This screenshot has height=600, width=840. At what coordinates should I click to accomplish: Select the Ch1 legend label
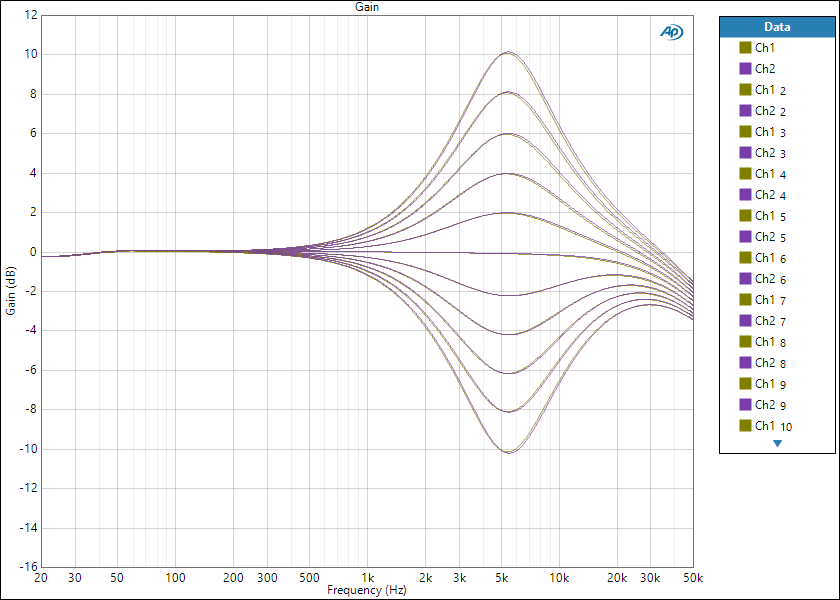(x=765, y=48)
